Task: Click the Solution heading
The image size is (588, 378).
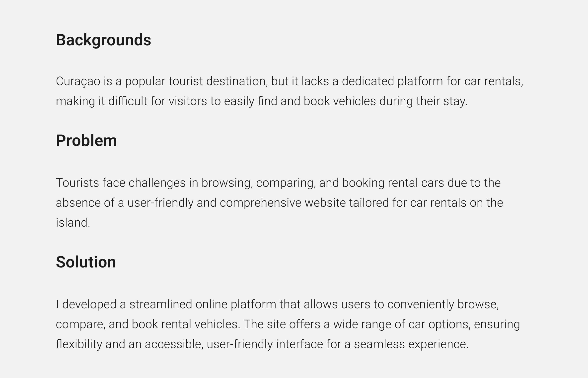Action: pos(86,262)
